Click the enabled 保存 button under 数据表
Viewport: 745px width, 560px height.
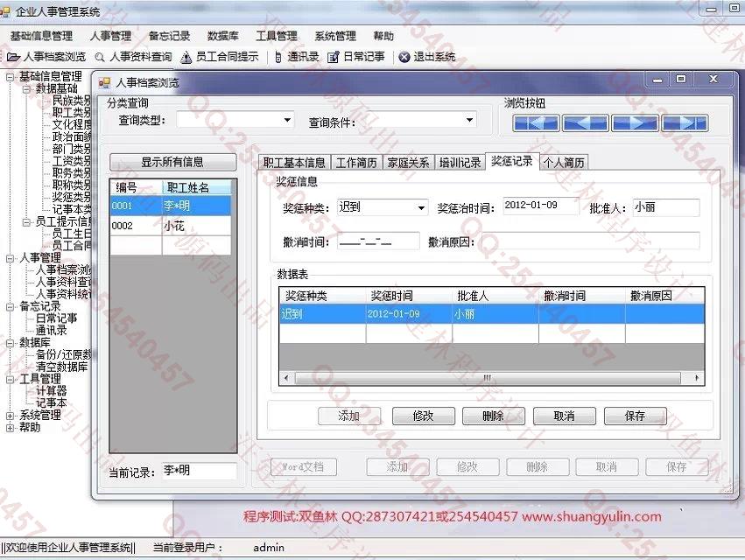(x=636, y=416)
